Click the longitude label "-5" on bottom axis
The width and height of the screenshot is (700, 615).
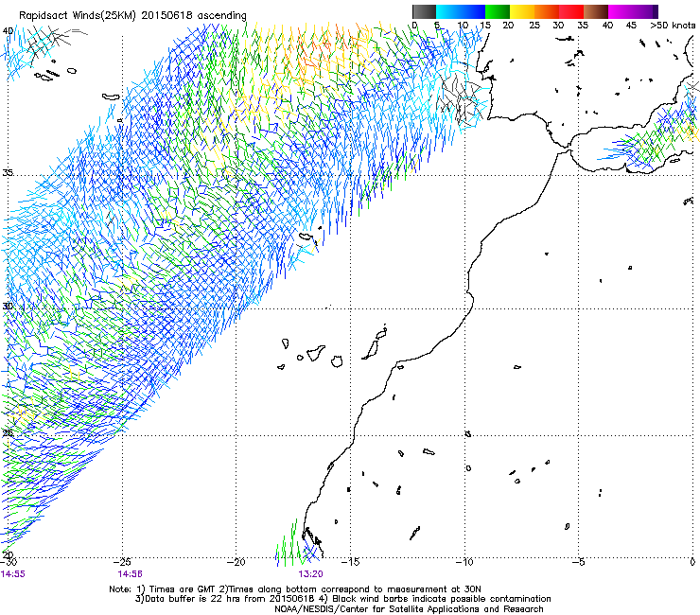(579, 562)
